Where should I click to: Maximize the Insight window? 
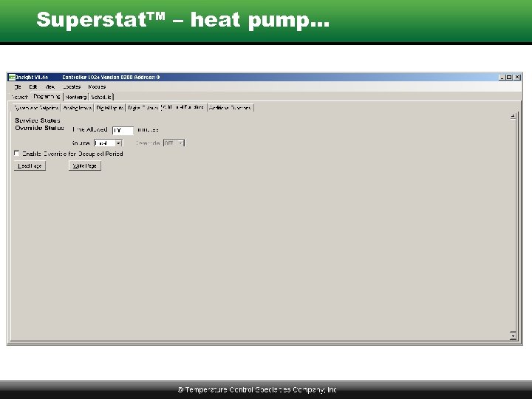(509, 78)
